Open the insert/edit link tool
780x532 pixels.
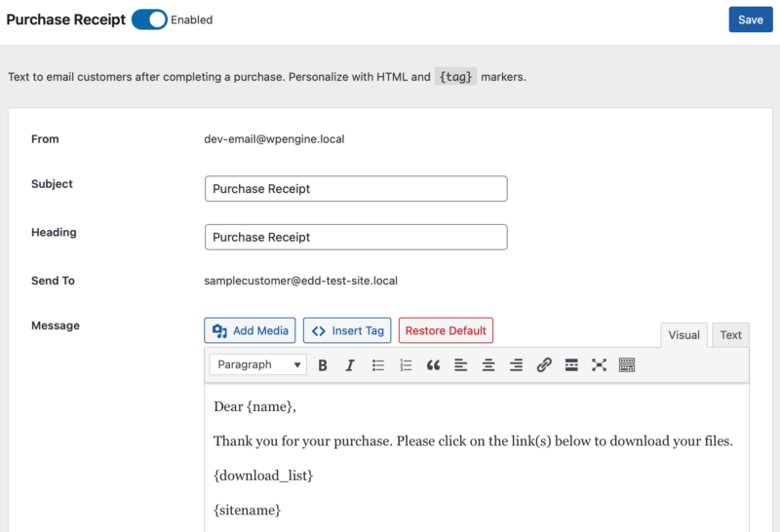click(544, 364)
